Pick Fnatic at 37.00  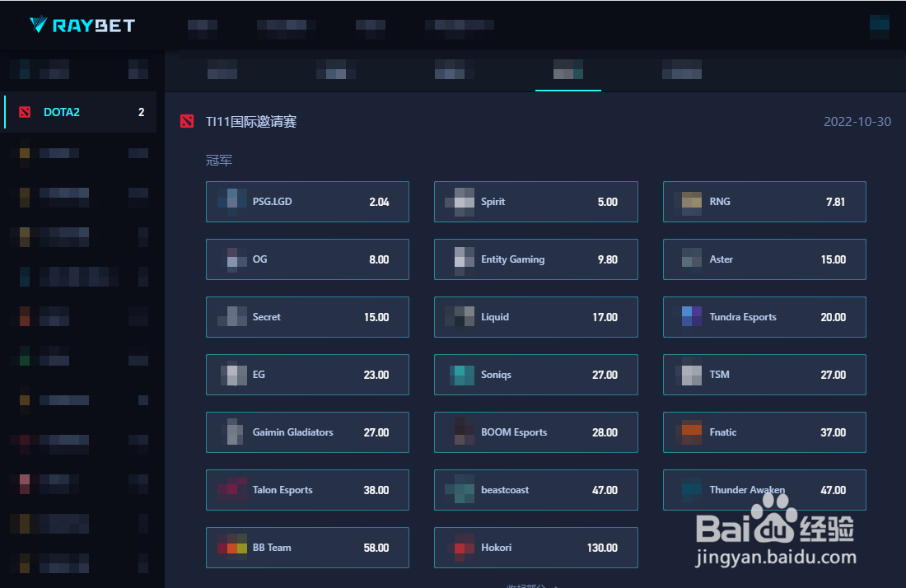[764, 432]
